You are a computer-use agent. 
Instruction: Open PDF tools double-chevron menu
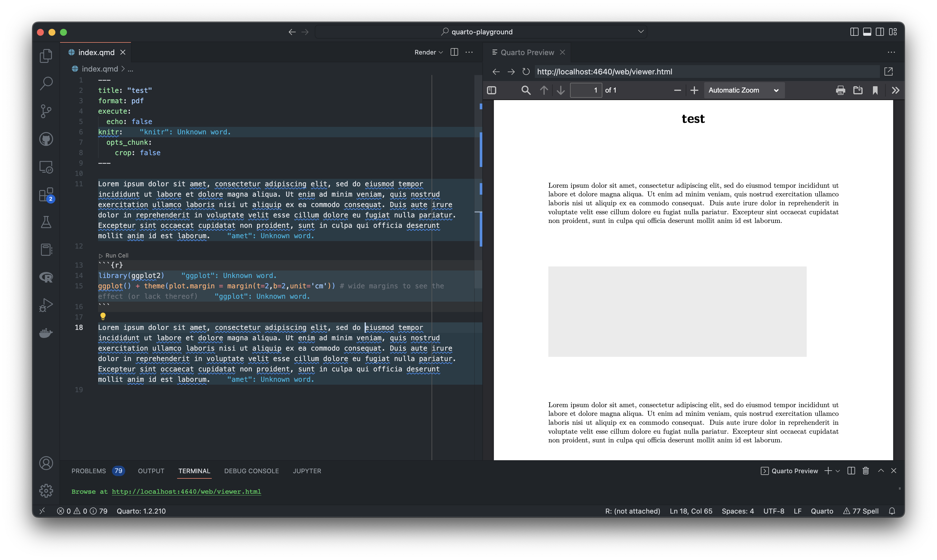895,90
